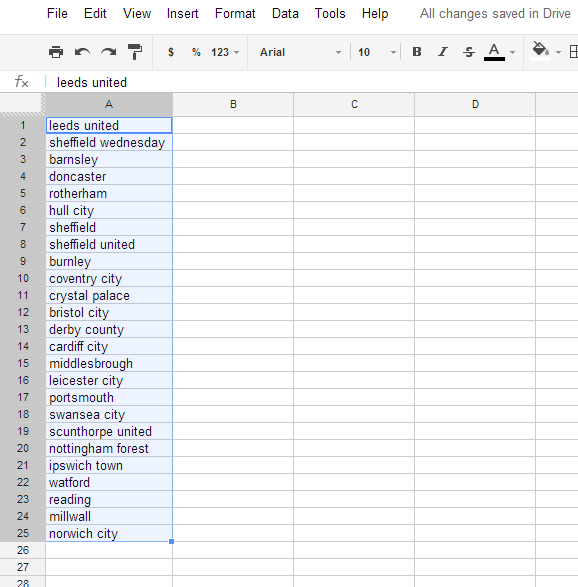The image size is (578, 587).
Task: Click cell 'sheffield wednesday'
Action: 109,142
